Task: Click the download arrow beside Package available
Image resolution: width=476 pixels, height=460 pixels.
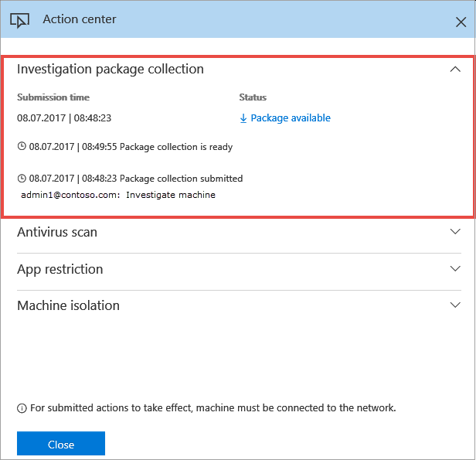Action: click(x=243, y=118)
